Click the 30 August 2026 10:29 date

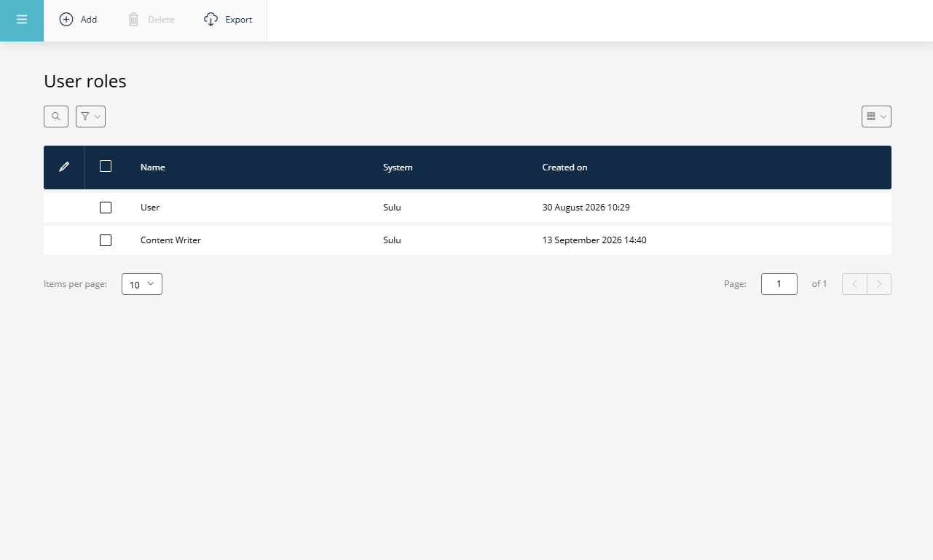pyautogui.click(x=586, y=208)
